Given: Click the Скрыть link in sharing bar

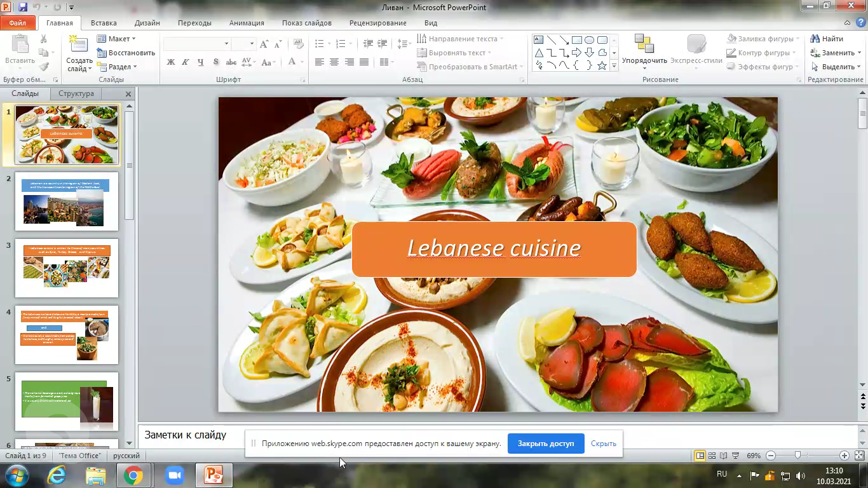Looking at the screenshot, I should 603,444.
